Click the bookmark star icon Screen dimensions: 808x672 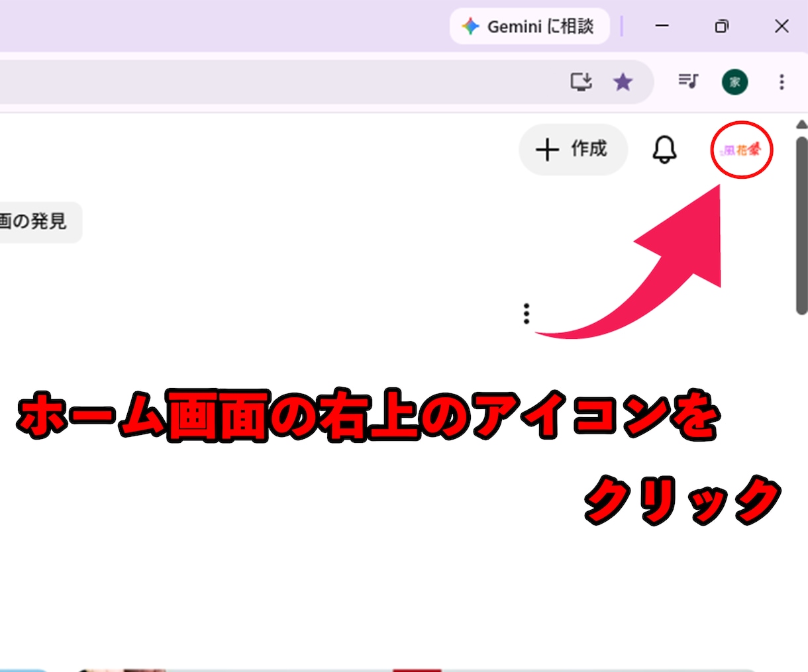click(623, 82)
